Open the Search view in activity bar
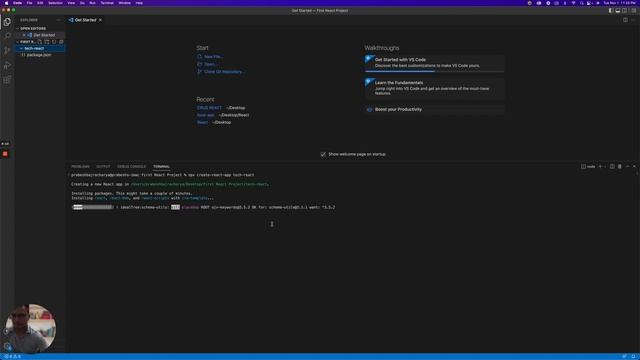The height and width of the screenshot is (360, 640). [7, 36]
